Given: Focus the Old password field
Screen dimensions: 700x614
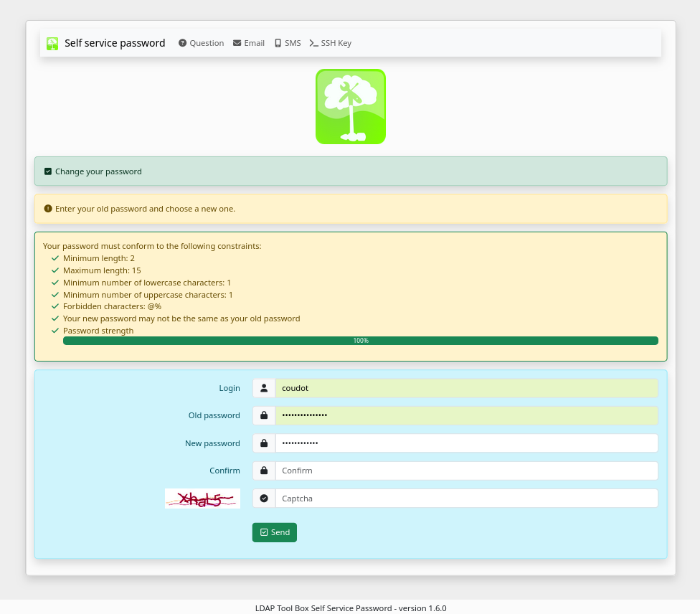Looking at the screenshot, I should tap(466, 415).
